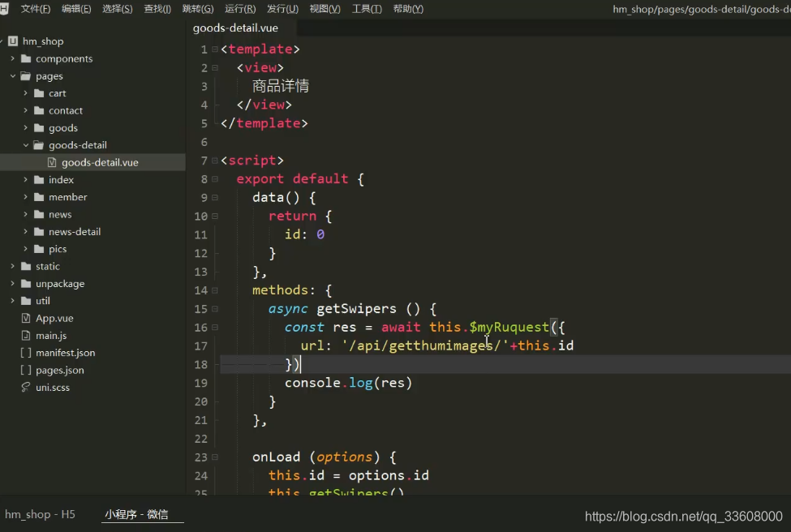Expand the contact folder chevron

pyautogui.click(x=26, y=110)
